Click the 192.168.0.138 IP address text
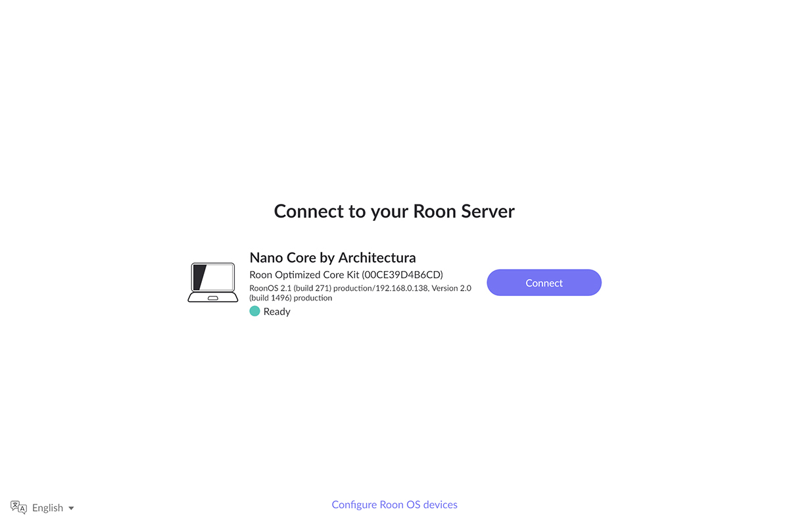Screen dimensions: 789x532 click(x=400, y=288)
